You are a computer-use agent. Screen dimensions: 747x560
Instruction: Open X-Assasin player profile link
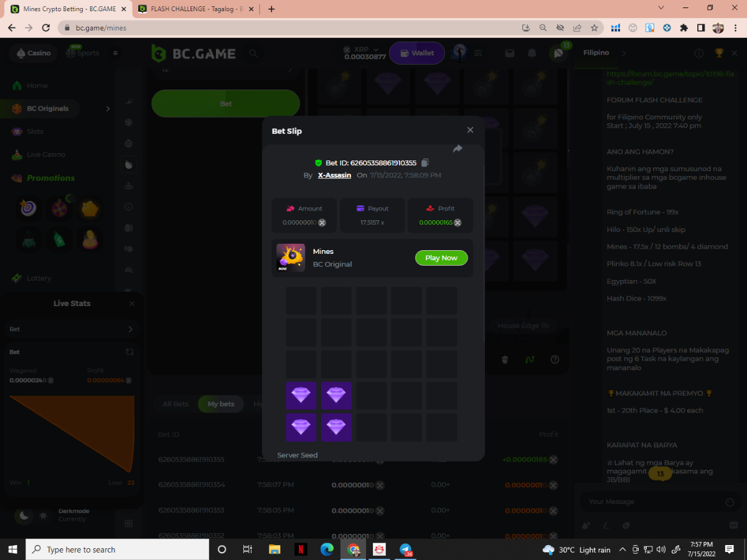point(334,175)
